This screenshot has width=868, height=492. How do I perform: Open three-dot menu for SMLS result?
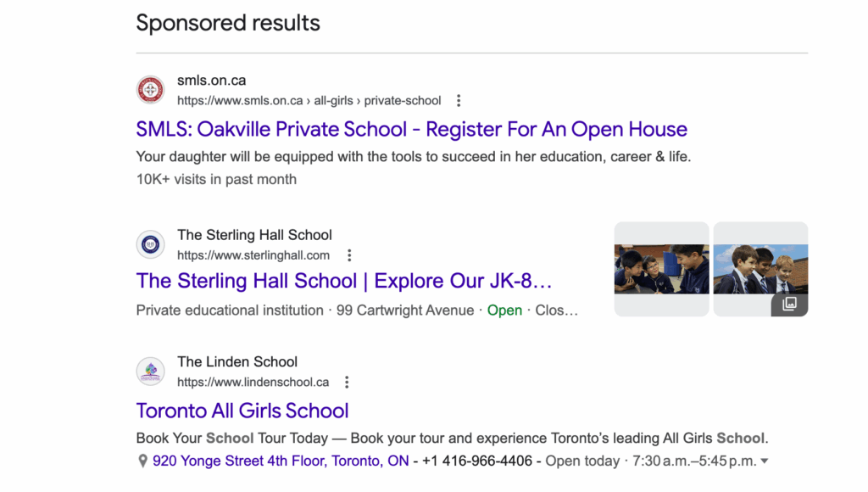point(459,101)
